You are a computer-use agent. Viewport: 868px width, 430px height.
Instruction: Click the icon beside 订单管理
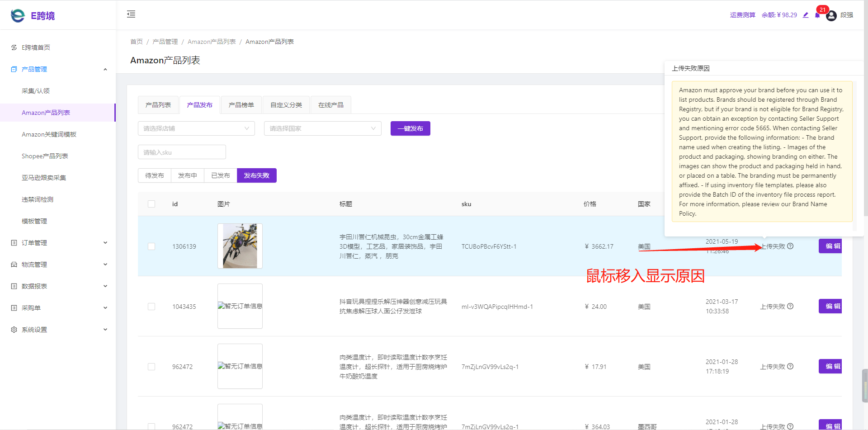point(14,243)
